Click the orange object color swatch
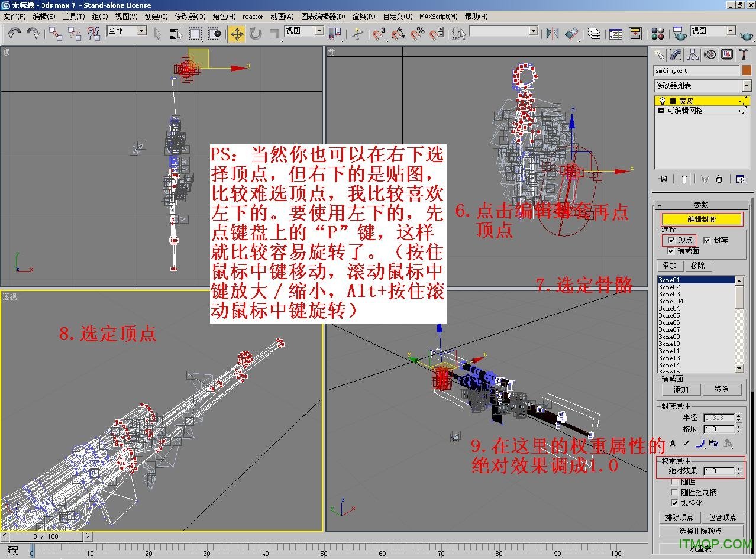The width and height of the screenshot is (756, 559). point(746,70)
